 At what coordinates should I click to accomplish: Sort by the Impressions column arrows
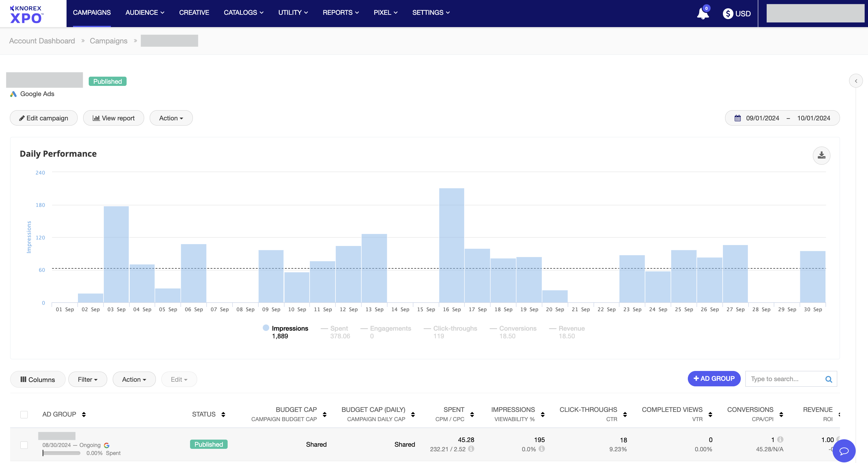click(542, 414)
